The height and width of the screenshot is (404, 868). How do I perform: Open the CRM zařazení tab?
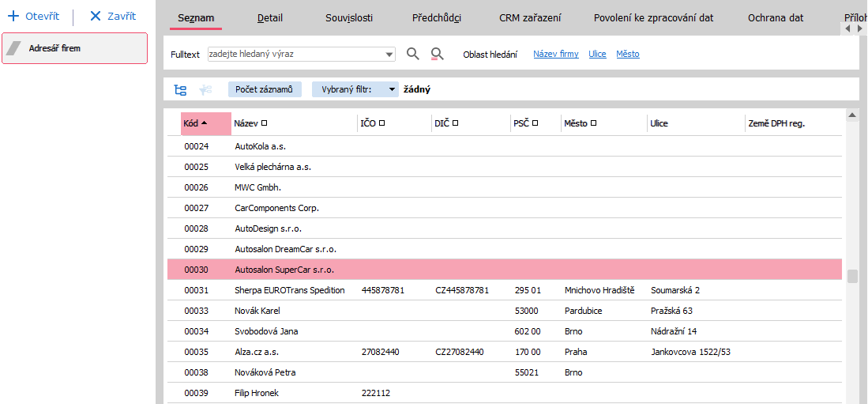pos(528,17)
